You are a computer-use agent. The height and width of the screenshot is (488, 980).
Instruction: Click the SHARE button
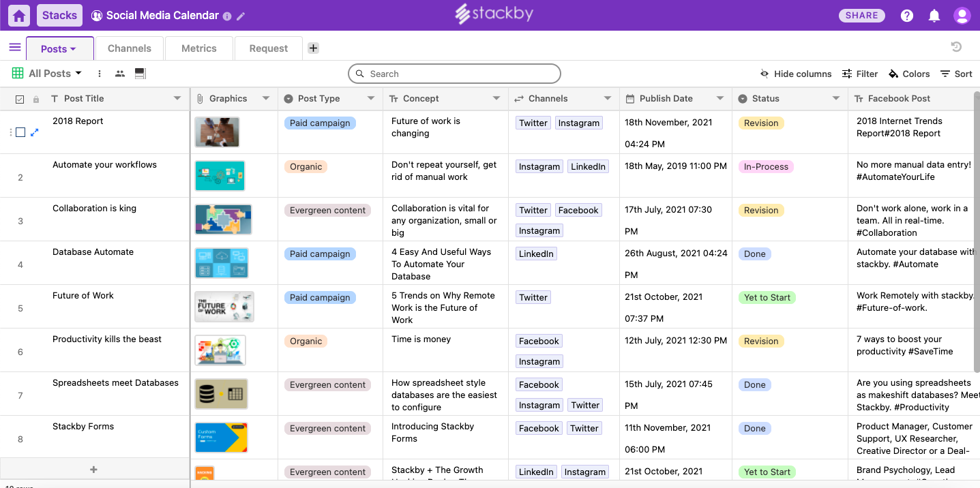(862, 16)
